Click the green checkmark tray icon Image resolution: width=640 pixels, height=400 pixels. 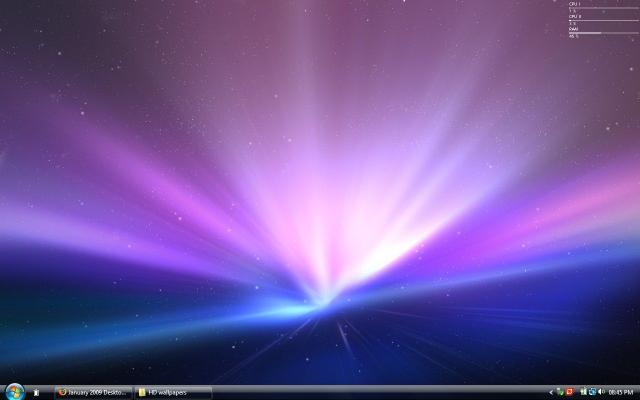click(560, 392)
